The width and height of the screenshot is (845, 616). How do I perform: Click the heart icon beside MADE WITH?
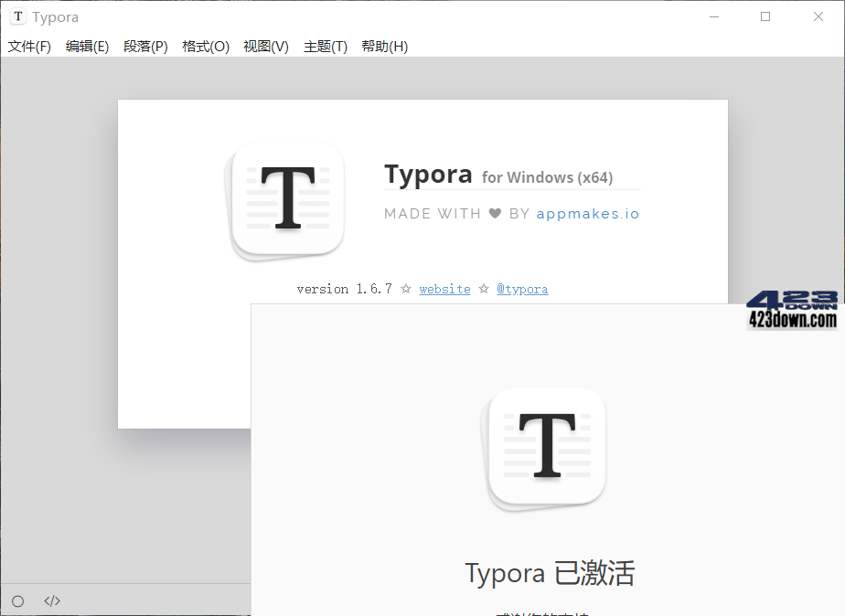click(495, 213)
